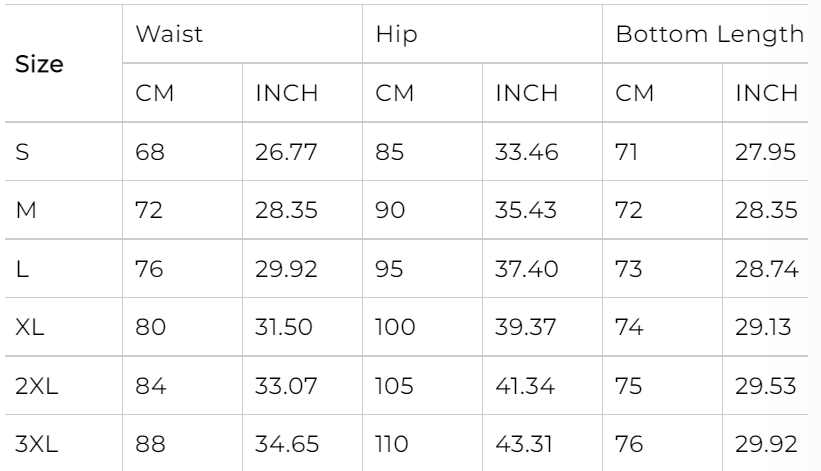The image size is (821, 471).
Task: Select bottom length 27.95 inch cell
Action: click(763, 152)
